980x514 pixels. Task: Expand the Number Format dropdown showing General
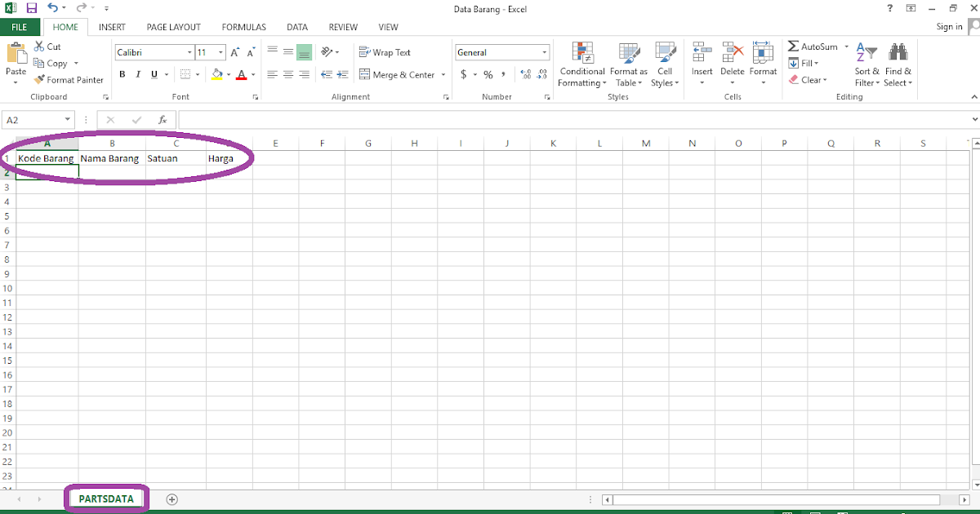coord(544,51)
